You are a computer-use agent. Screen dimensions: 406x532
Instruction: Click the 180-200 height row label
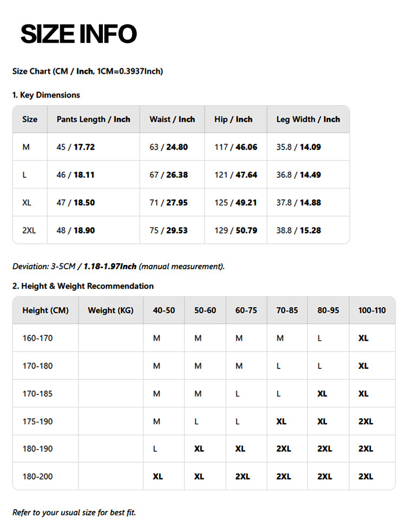tap(37, 477)
